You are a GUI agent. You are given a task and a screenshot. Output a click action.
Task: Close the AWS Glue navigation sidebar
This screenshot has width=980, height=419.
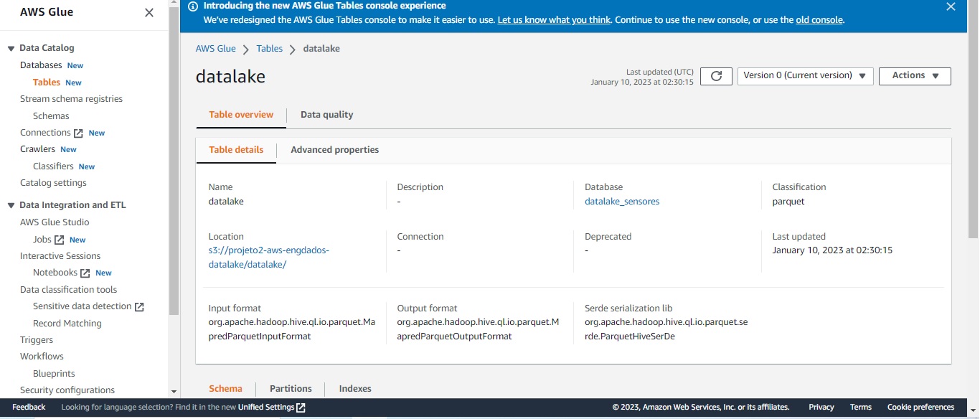tap(149, 12)
